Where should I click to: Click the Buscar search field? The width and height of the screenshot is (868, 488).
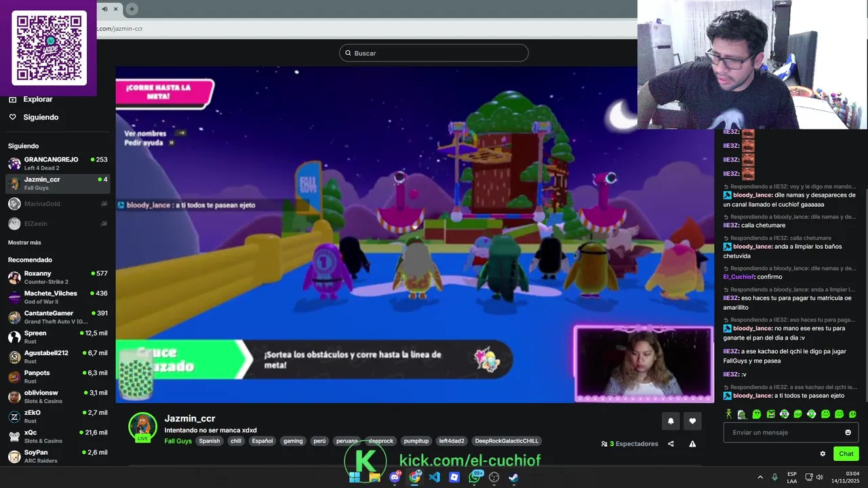(434, 53)
